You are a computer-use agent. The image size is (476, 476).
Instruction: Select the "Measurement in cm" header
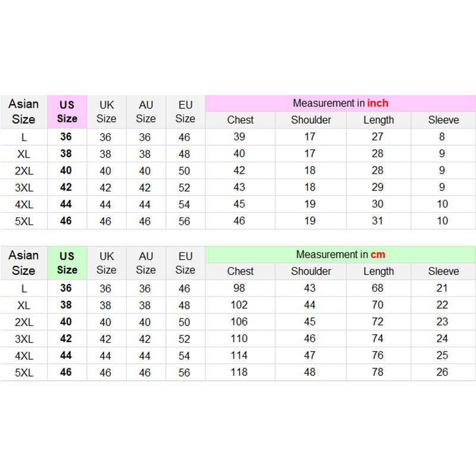[340, 255]
